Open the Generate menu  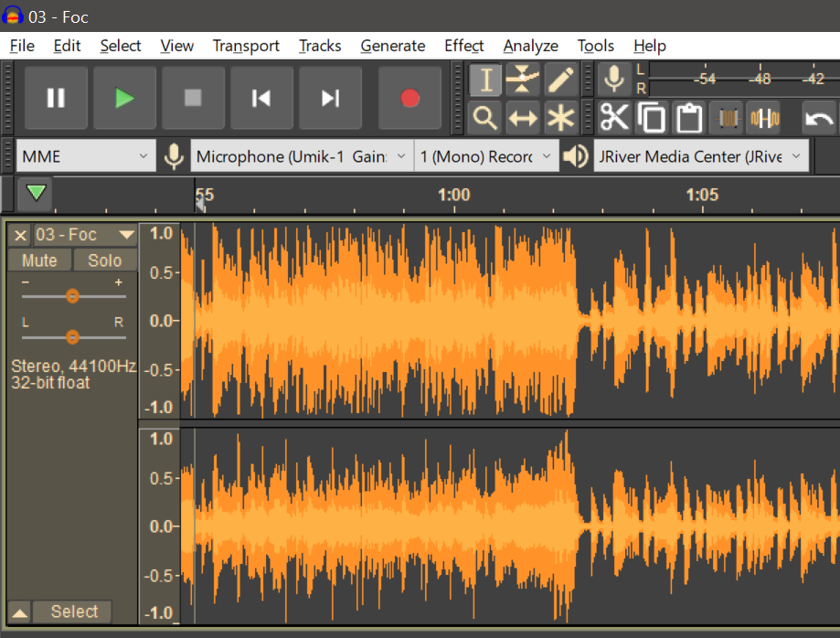pos(393,46)
